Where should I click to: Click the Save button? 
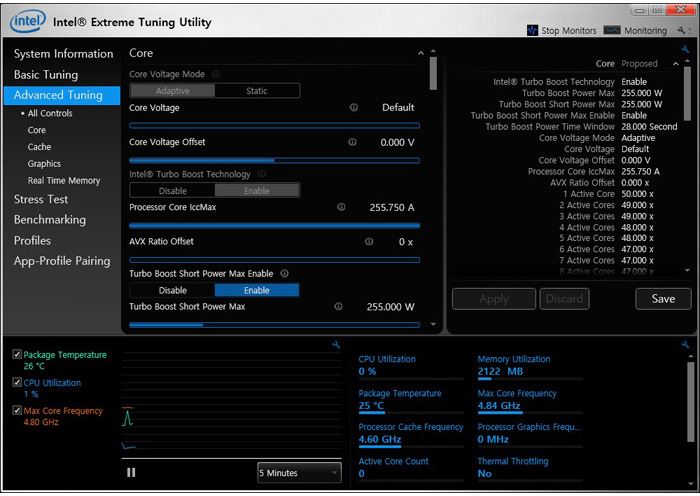point(662,298)
